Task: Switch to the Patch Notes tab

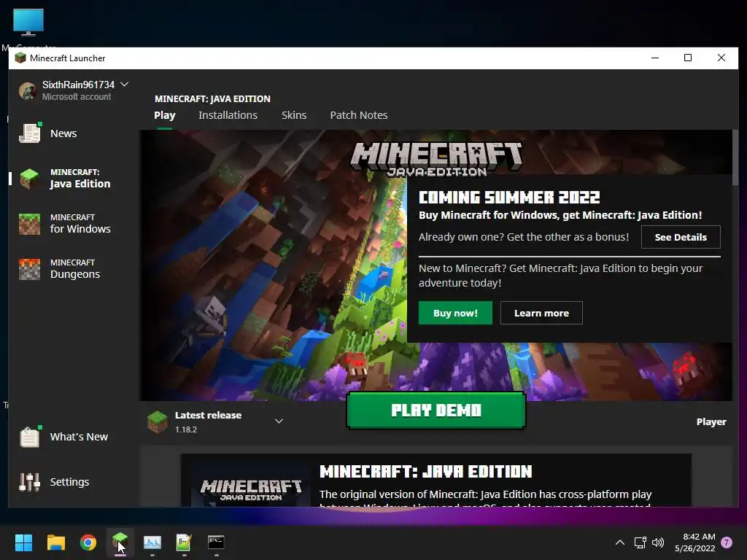Action: 359,115
